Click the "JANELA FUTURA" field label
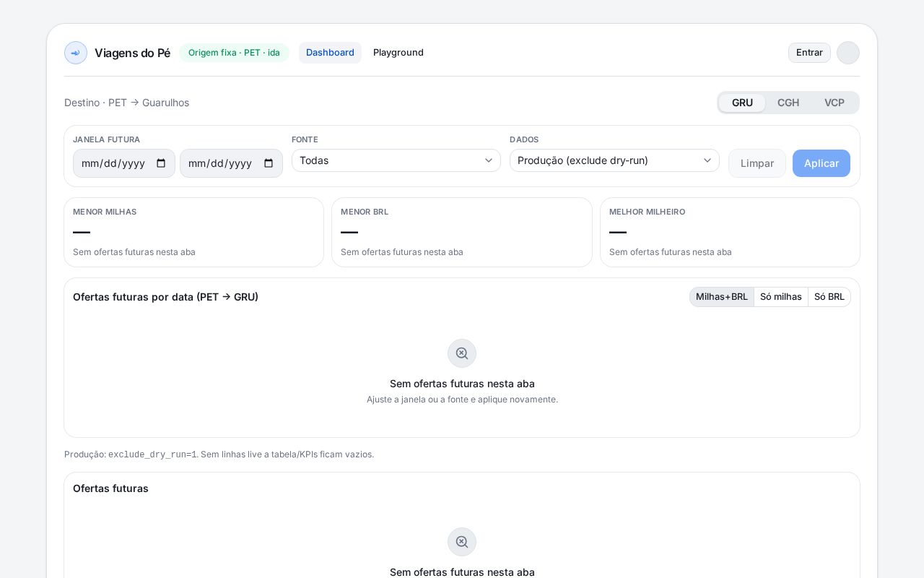The image size is (924, 578). 106,139
